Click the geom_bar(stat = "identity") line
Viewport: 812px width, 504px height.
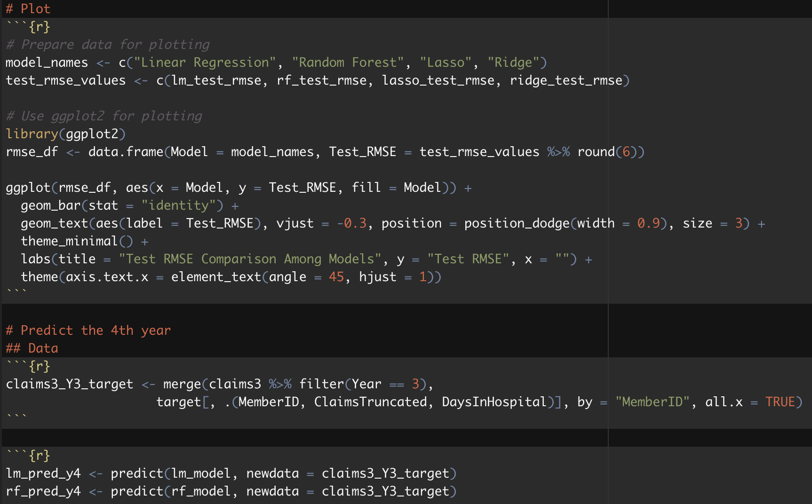[x=130, y=205]
